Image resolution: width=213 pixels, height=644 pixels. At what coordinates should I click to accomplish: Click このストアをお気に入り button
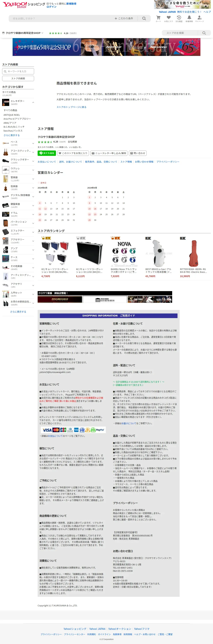coord(73,153)
